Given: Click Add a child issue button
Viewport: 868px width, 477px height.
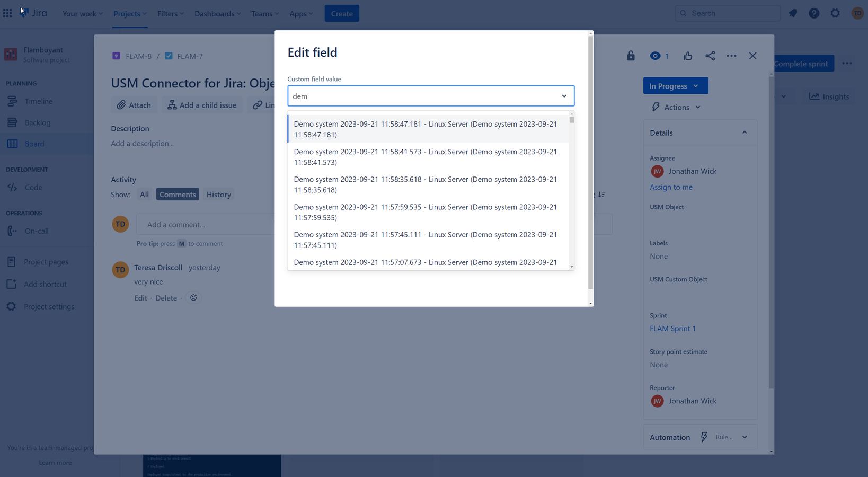Looking at the screenshot, I should (202, 105).
